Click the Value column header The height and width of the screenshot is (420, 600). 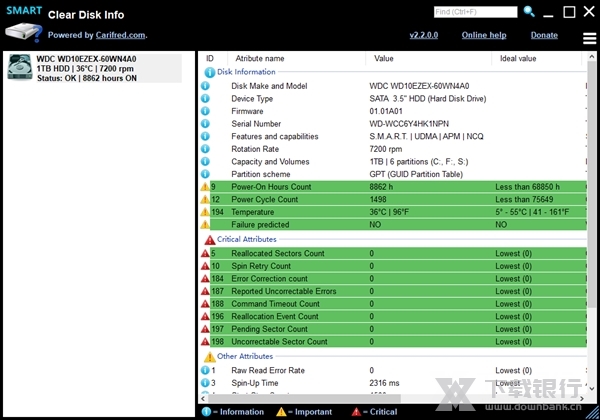click(384, 58)
